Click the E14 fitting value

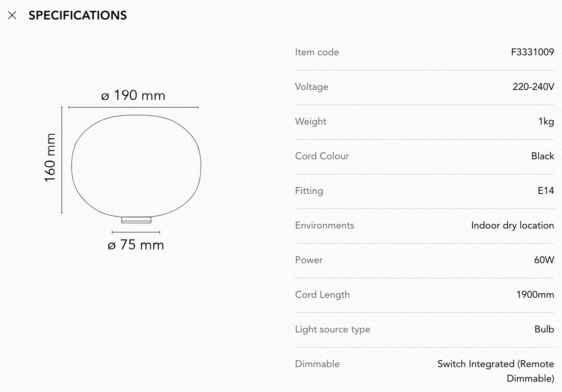point(546,191)
